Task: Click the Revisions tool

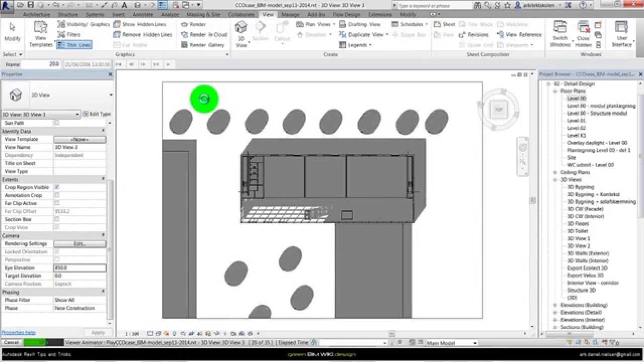Action: [x=473, y=35]
